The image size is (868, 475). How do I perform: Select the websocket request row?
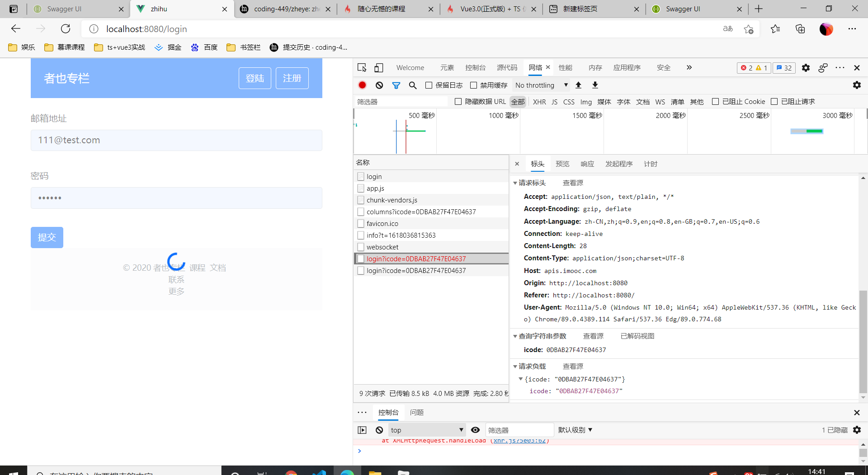tap(431, 247)
